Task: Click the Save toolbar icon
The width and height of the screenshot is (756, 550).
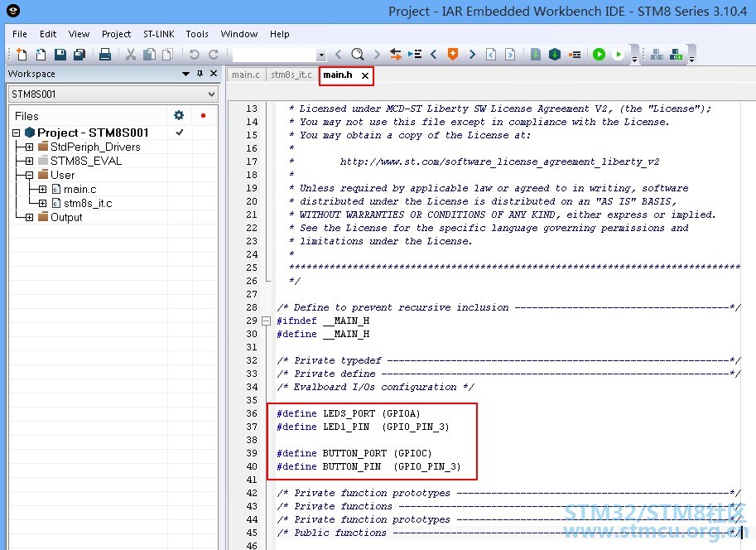Action: (60, 54)
